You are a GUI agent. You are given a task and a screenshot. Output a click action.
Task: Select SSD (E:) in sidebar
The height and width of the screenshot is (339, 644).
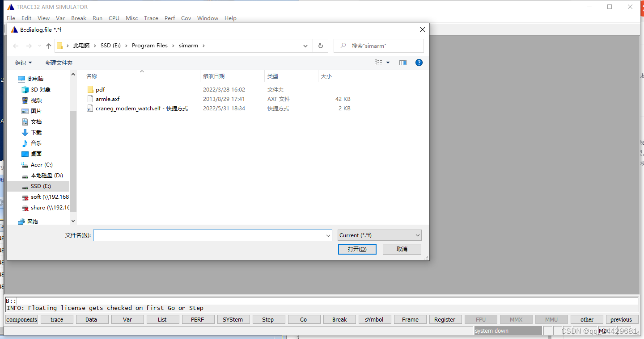point(41,186)
